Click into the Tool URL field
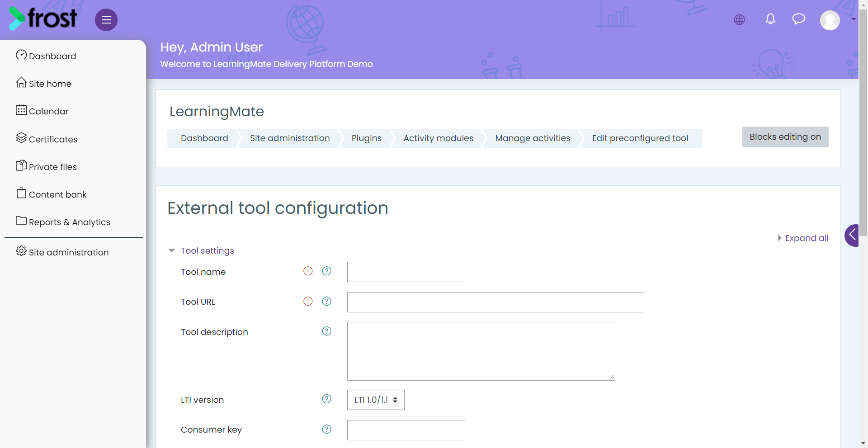This screenshot has height=448, width=868. point(495,302)
